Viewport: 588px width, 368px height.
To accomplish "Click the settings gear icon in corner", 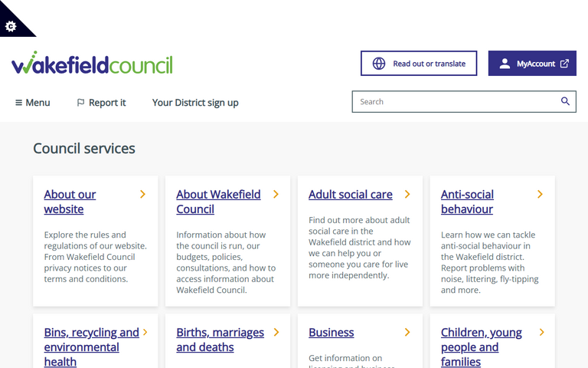I will click(11, 26).
